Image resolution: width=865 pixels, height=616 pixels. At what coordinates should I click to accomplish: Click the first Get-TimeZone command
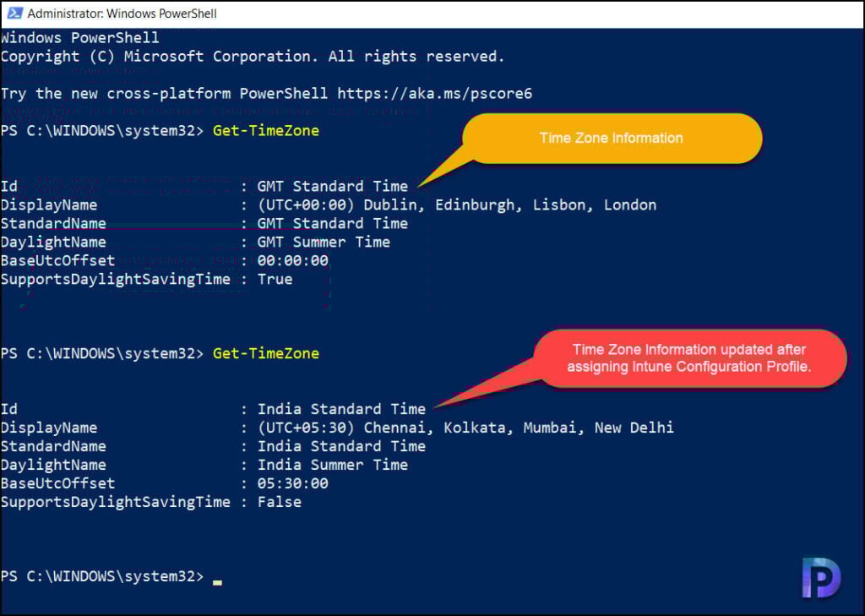pos(266,131)
